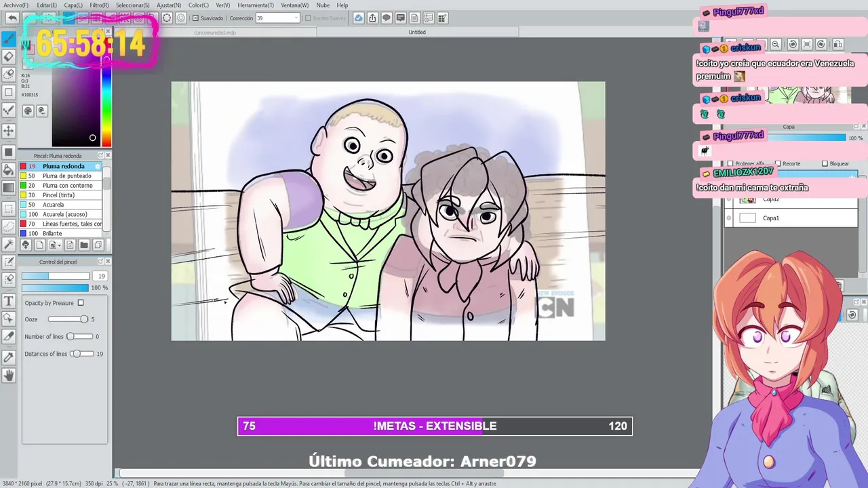Screen dimensions: 868x488
Task: Open the brush options dropdown arrow
Action: tap(59, 245)
